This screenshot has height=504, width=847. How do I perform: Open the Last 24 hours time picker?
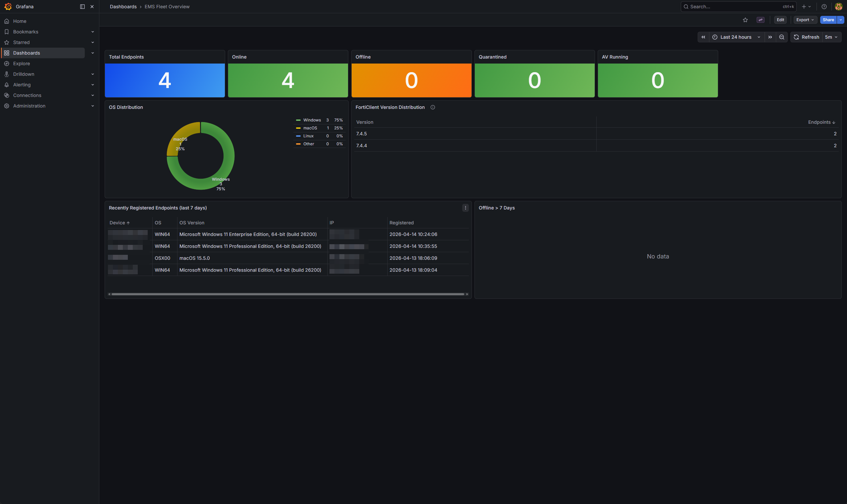[736, 37]
